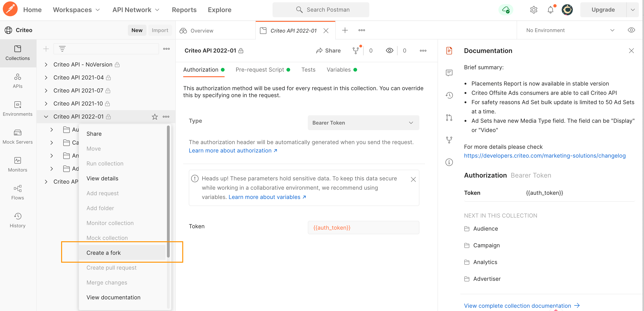
Task: Select the Documentation icon in the right sidebar
Action: (449, 50)
